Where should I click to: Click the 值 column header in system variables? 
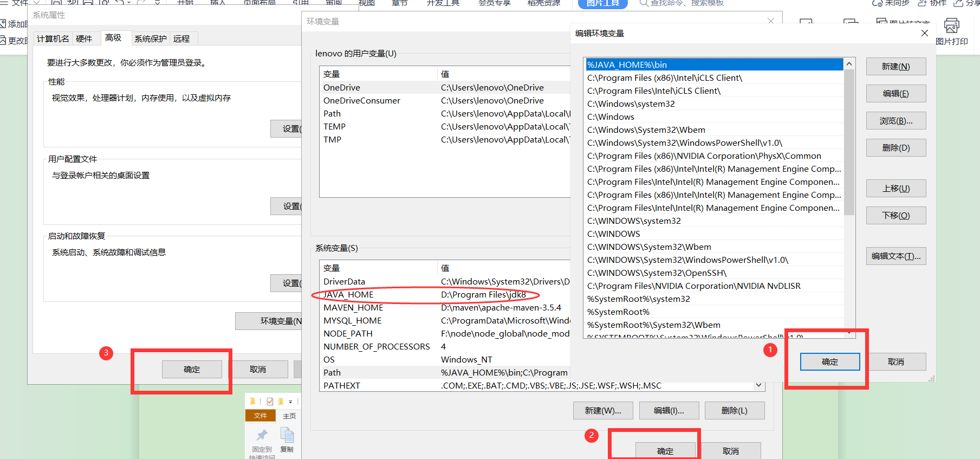(504, 268)
